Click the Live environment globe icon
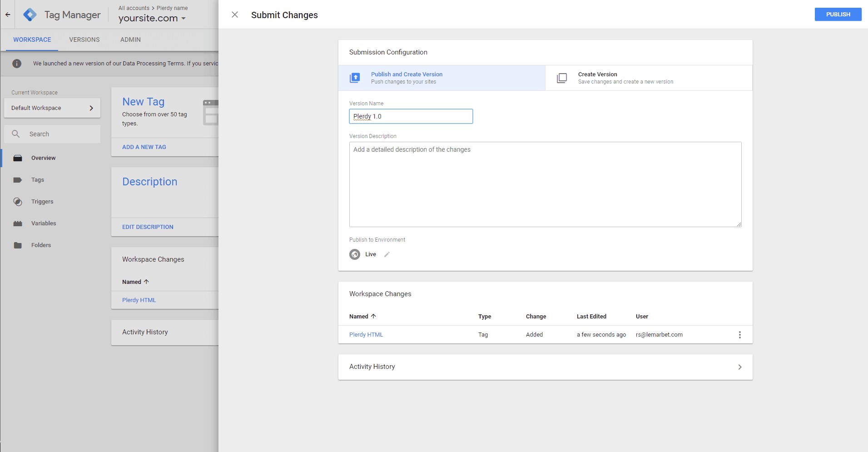 355,254
